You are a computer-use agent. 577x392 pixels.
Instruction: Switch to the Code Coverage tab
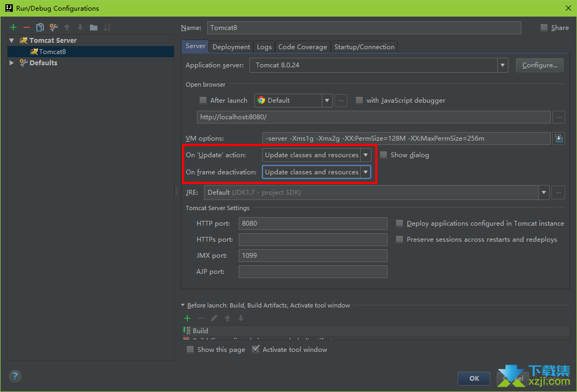[x=302, y=47]
